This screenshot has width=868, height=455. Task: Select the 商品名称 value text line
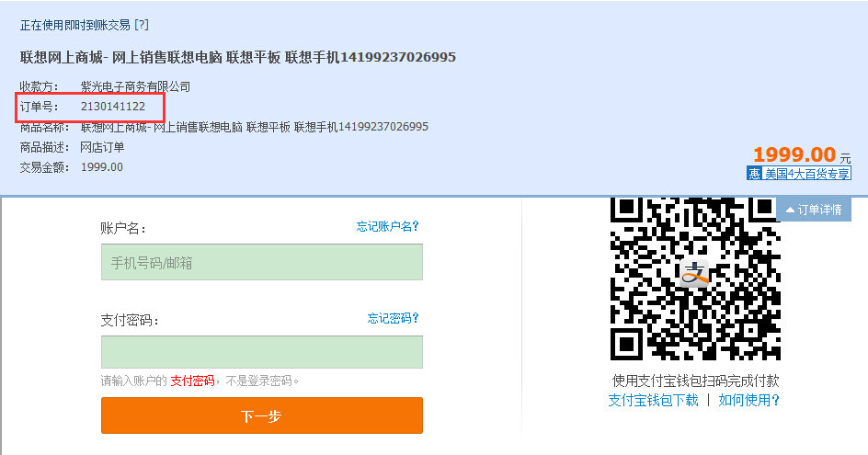click(255, 127)
